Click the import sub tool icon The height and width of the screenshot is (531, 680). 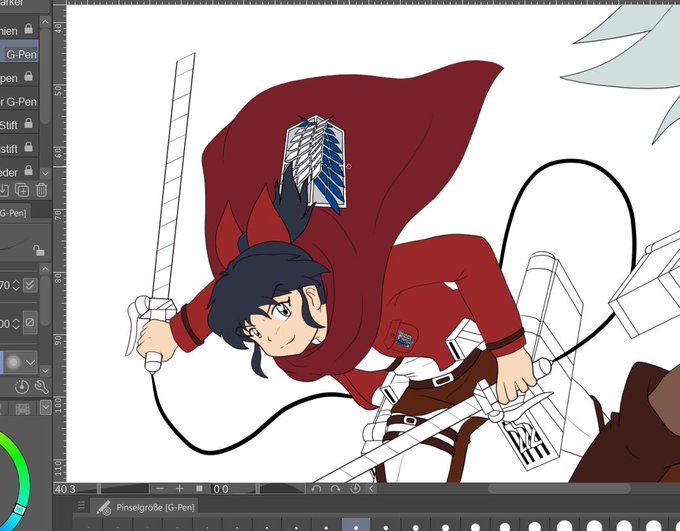point(3,190)
